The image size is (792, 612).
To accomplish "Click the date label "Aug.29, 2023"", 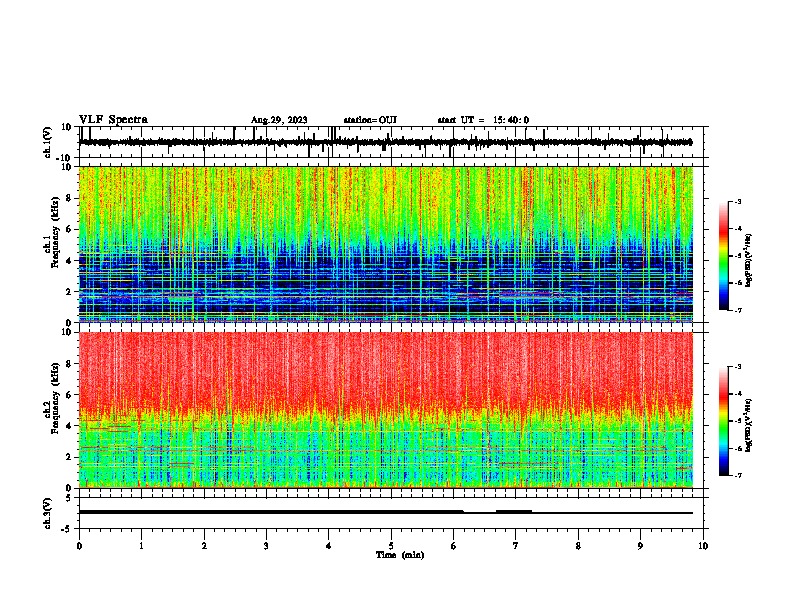I will pyautogui.click(x=279, y=120).
